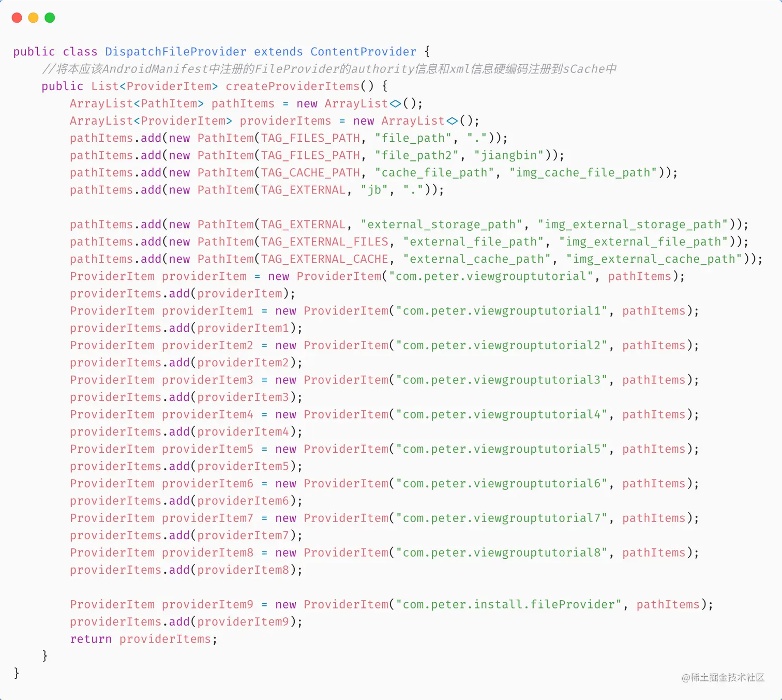Click the red close window dot

(x=17, y=18)
